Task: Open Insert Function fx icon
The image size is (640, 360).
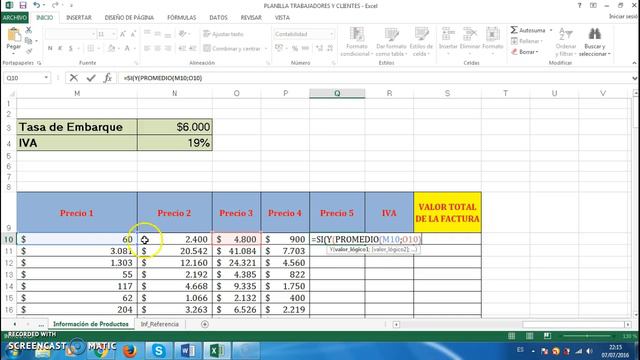Action: coord(107,78)
